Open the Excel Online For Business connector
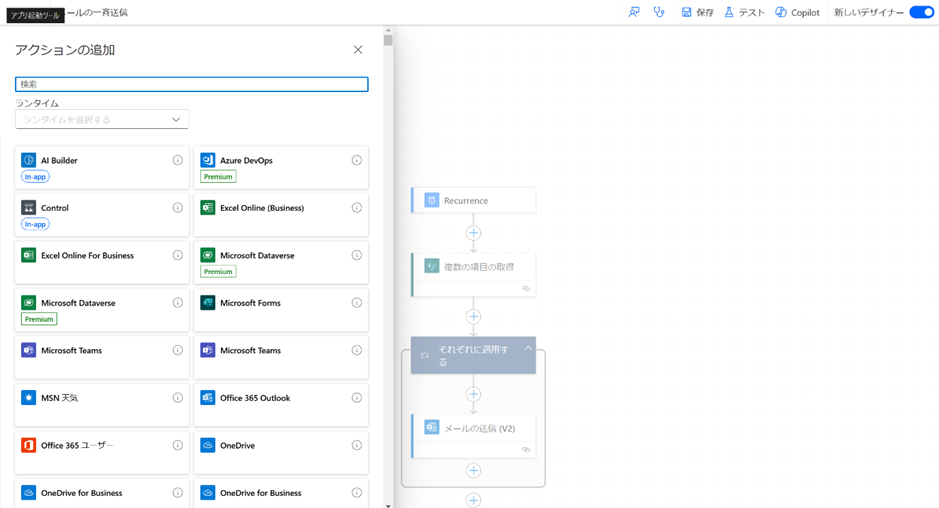 point(102,262)
